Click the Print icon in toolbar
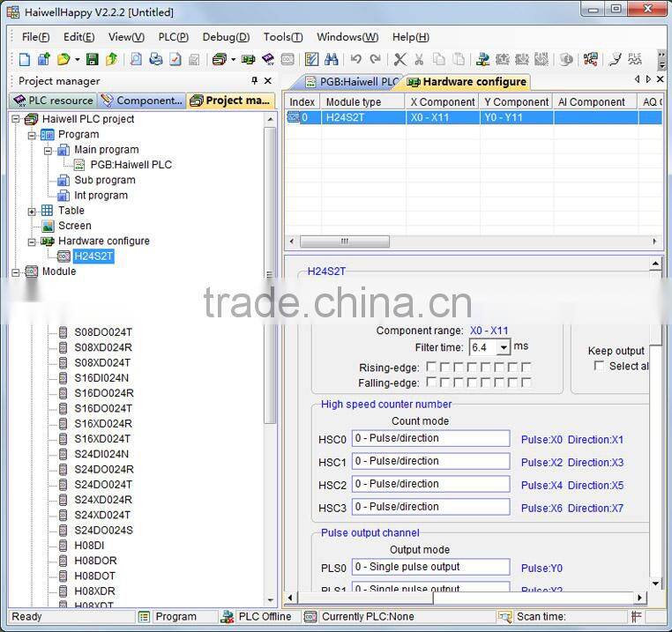672x632 pixels. 156,60
